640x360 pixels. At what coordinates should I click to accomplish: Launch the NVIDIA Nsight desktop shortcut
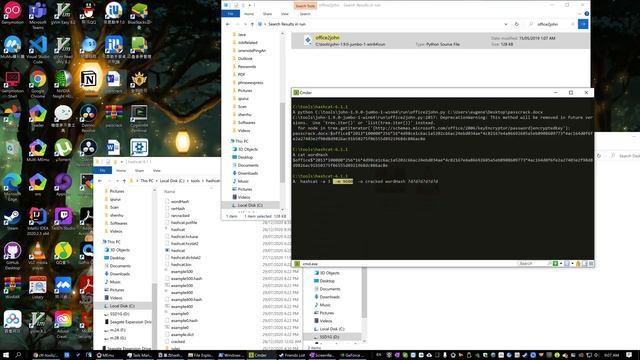coord(63,84)
